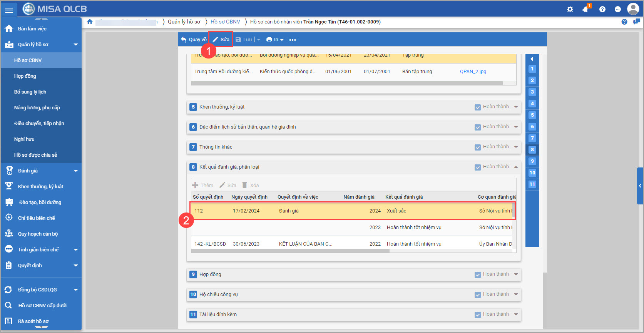Toggle Hoàn thành checkbox for Thông tin khác
This screenshot has height=333, width=644.
coord(478,147)
